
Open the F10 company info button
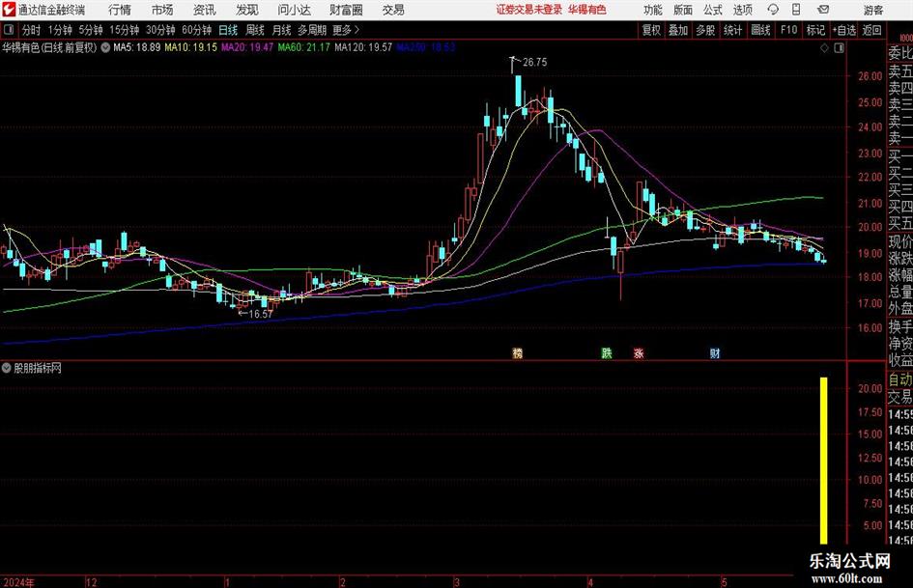click(789, 30)
